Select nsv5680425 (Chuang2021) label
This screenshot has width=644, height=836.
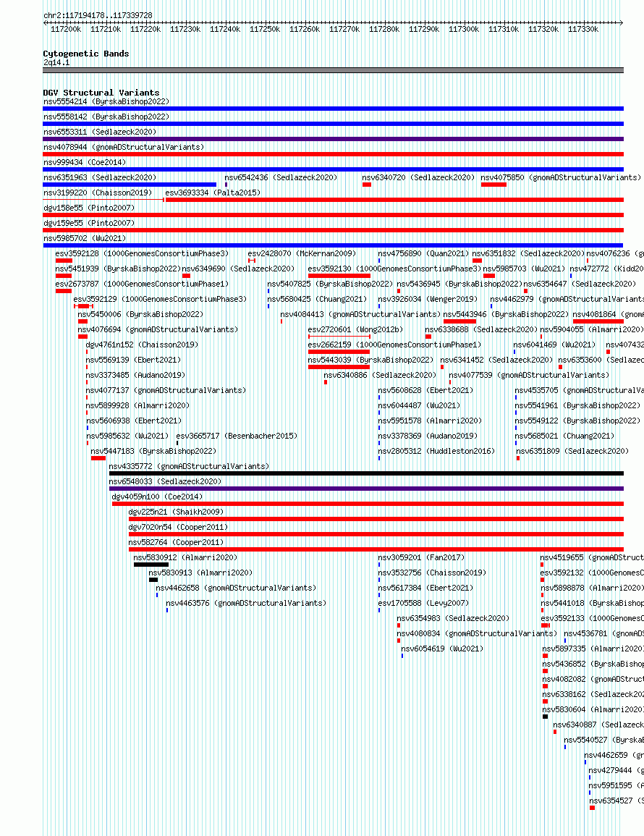tap(317, 299)
